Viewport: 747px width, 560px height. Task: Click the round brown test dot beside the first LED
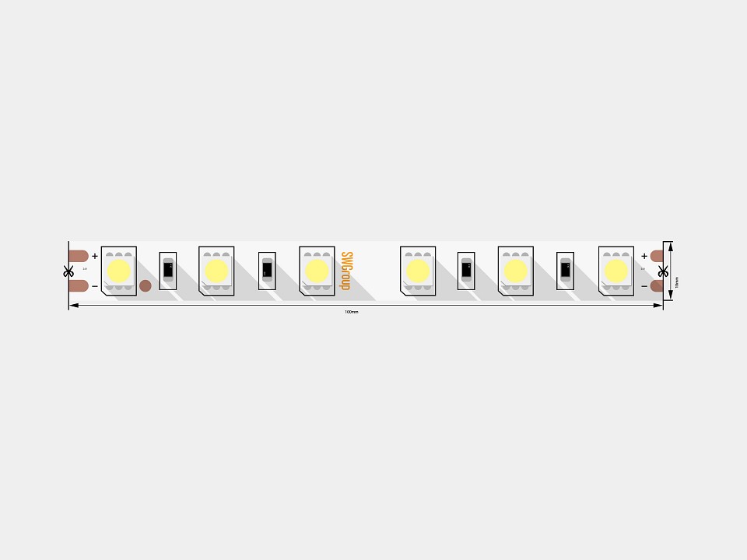146,285
